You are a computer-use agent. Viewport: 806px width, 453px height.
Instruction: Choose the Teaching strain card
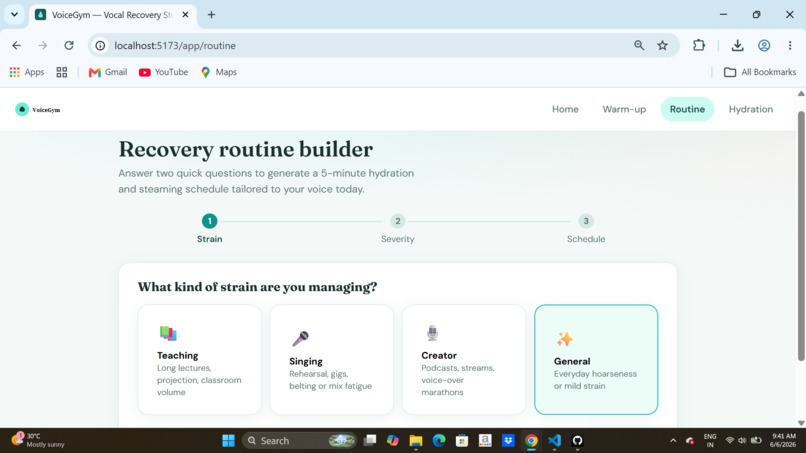(x=199, y=359)
